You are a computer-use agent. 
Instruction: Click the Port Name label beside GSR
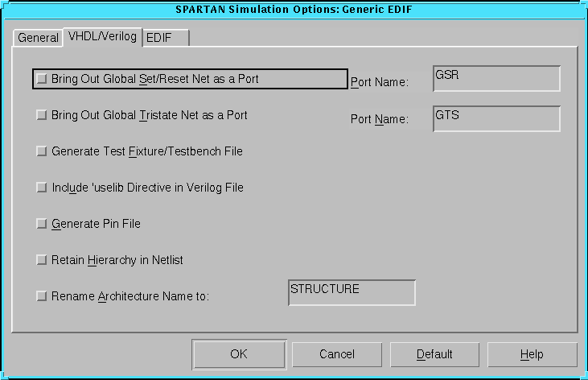click(x=380, y=82)
